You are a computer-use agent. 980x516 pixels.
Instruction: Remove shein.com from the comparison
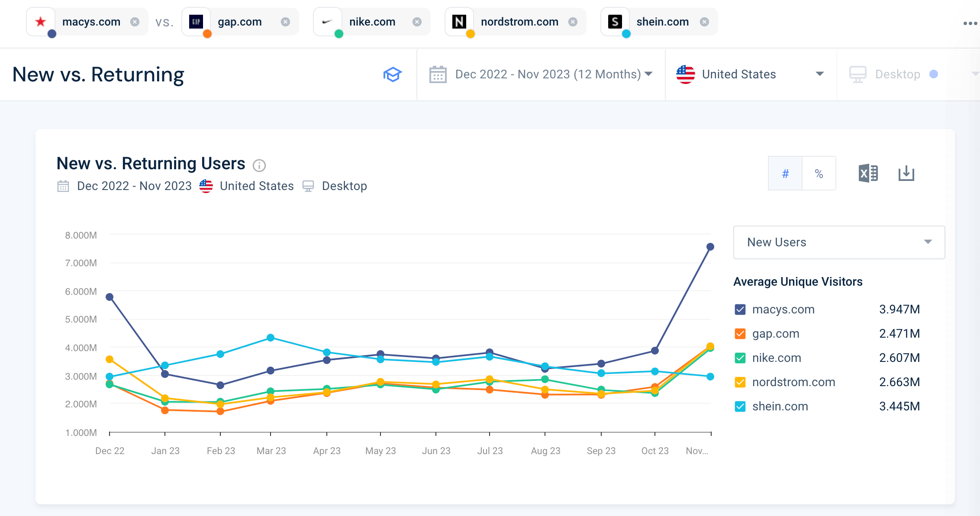tap(704, 22)
